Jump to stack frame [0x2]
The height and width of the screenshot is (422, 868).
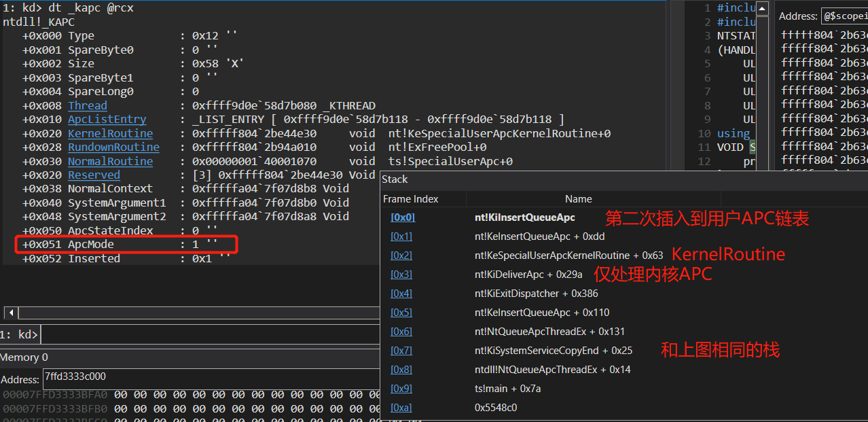tap(403, 256)
